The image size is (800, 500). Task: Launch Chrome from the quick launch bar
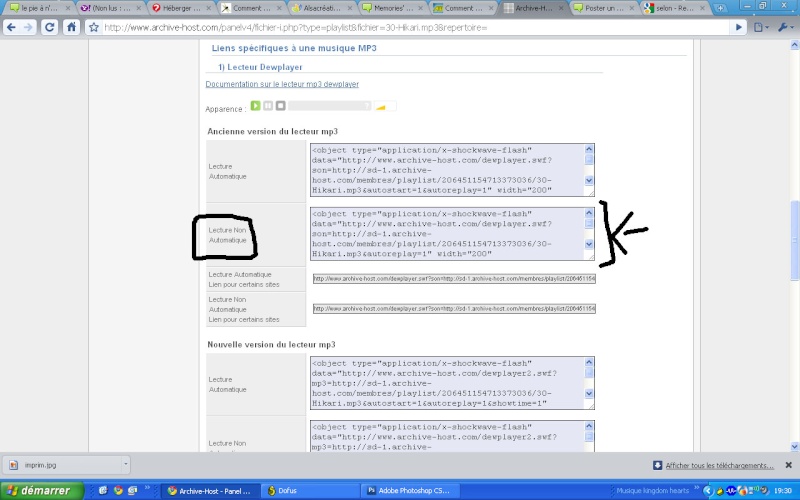118,490
